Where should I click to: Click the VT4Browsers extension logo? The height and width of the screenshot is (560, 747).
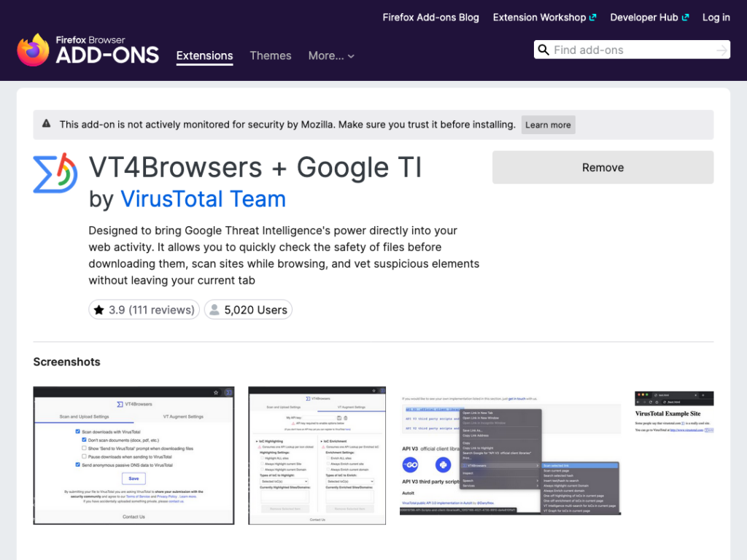[x=54, y=171]
